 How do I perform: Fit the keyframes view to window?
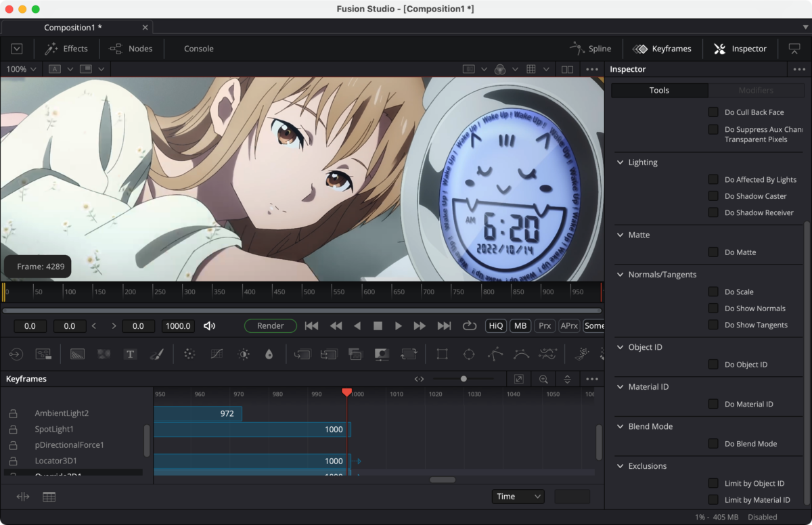pyautogui.click(x=519, y=379)
